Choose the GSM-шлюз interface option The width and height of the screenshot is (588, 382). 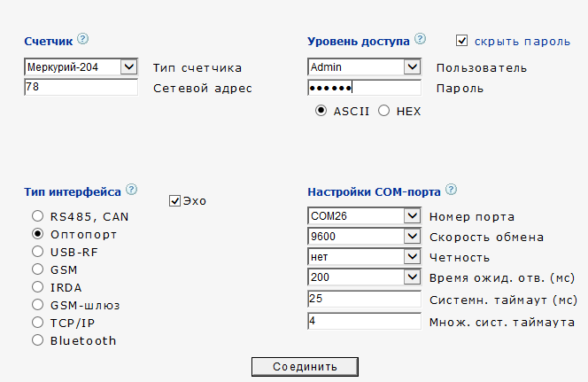(37, 304)
